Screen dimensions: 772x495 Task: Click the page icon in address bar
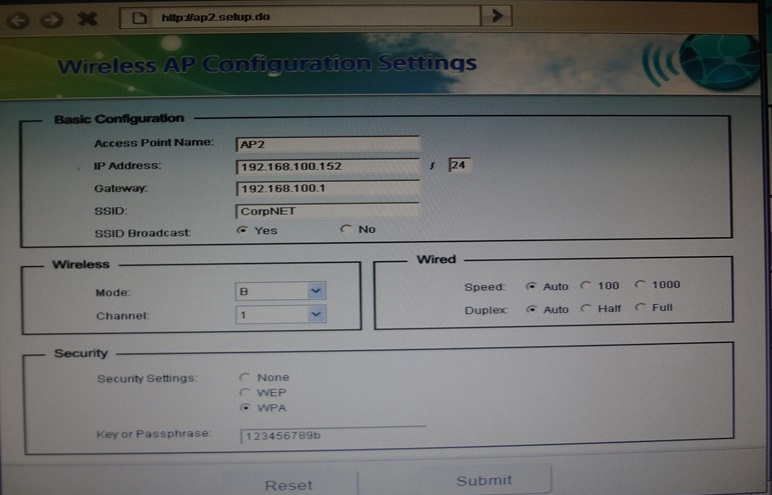pos(140,17)
